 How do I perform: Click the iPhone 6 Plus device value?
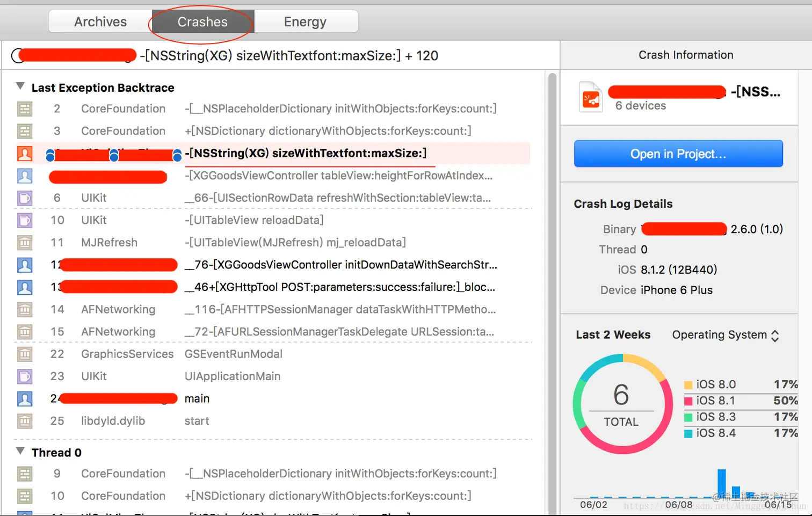pyautogui.click(x=677, y=290)
